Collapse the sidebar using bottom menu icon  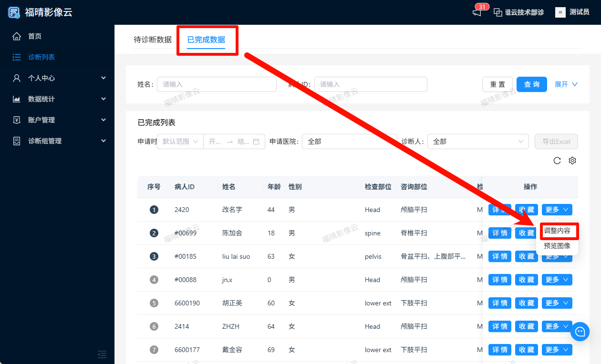pos(102,354)
